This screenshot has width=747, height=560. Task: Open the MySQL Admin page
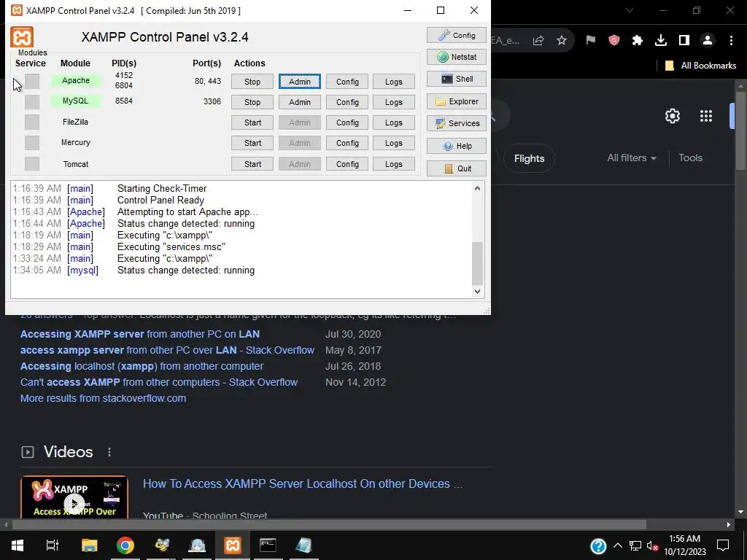coord(300,102)
